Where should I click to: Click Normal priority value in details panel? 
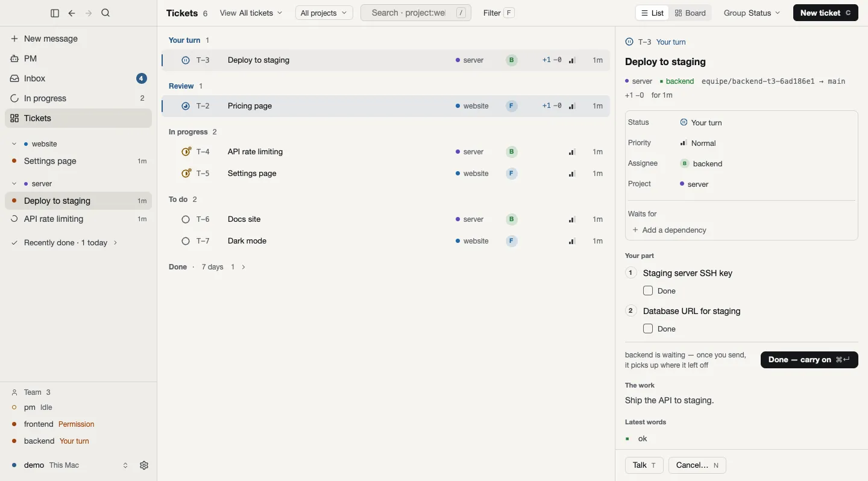(699, 143)
